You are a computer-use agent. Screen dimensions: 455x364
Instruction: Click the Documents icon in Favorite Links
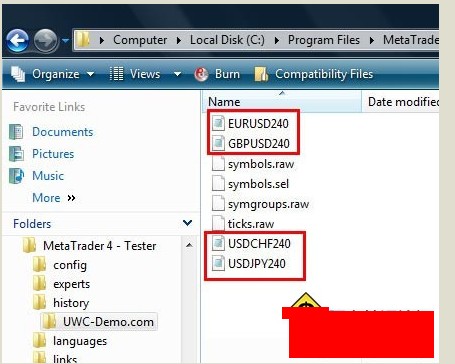point(16,132)
